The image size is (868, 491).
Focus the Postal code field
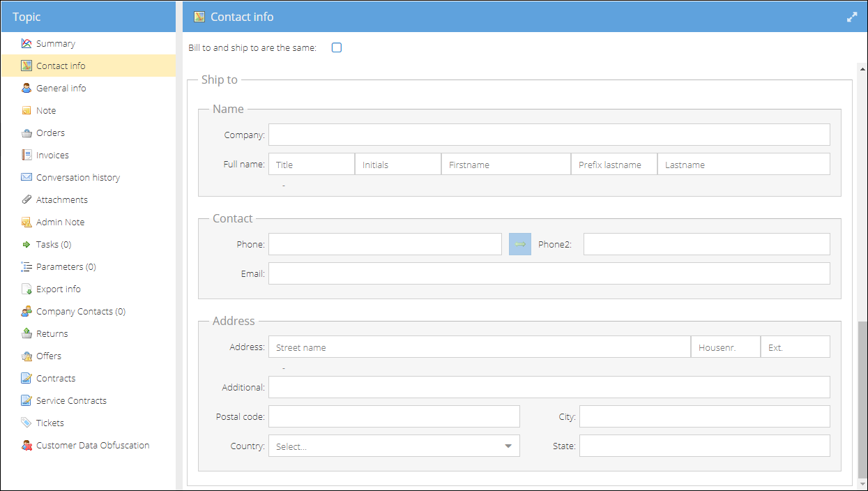pyautogui.click(x=394, y=416)
